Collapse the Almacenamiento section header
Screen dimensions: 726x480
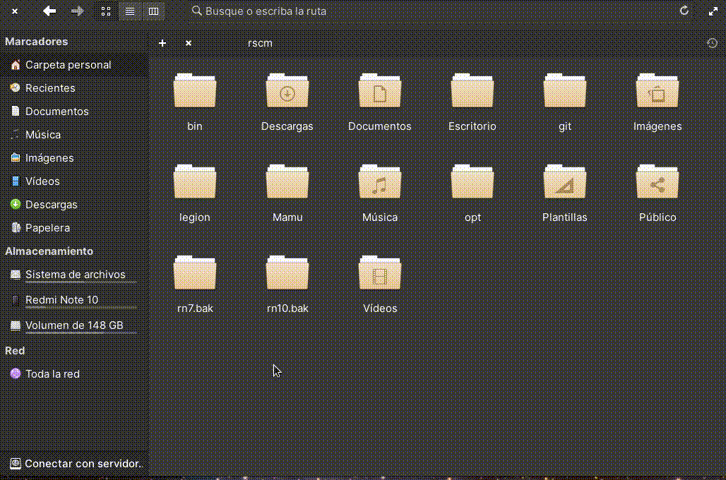49,251
